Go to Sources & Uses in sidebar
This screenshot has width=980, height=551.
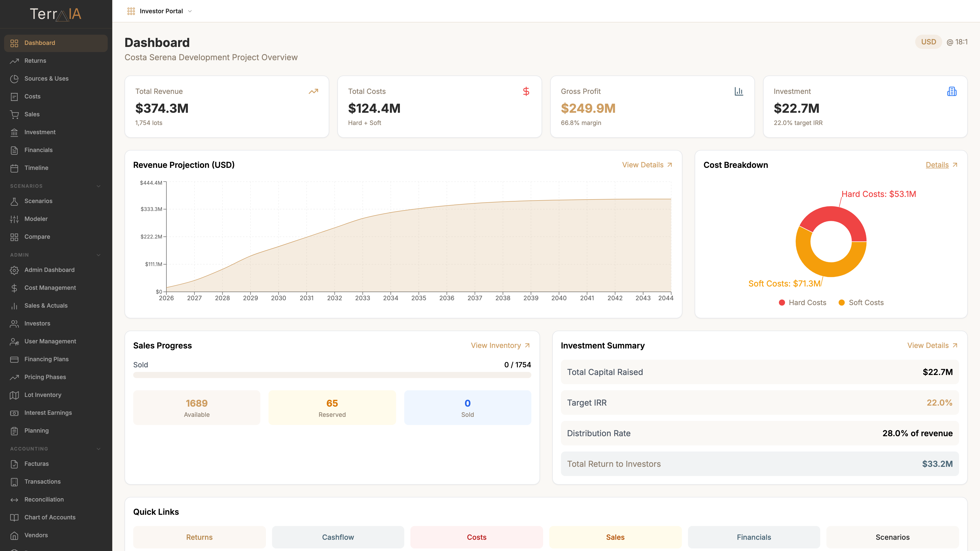56,79
